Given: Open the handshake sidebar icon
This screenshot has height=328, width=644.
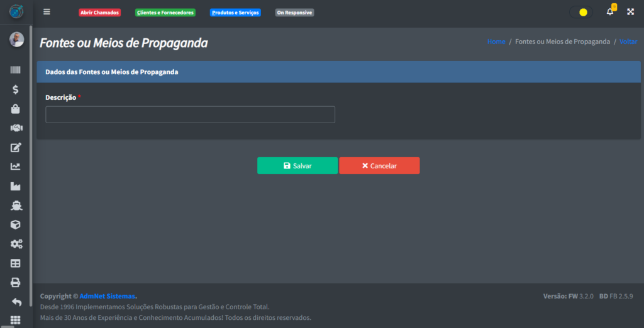Looking at the screenshot, I should click(16, 128).
